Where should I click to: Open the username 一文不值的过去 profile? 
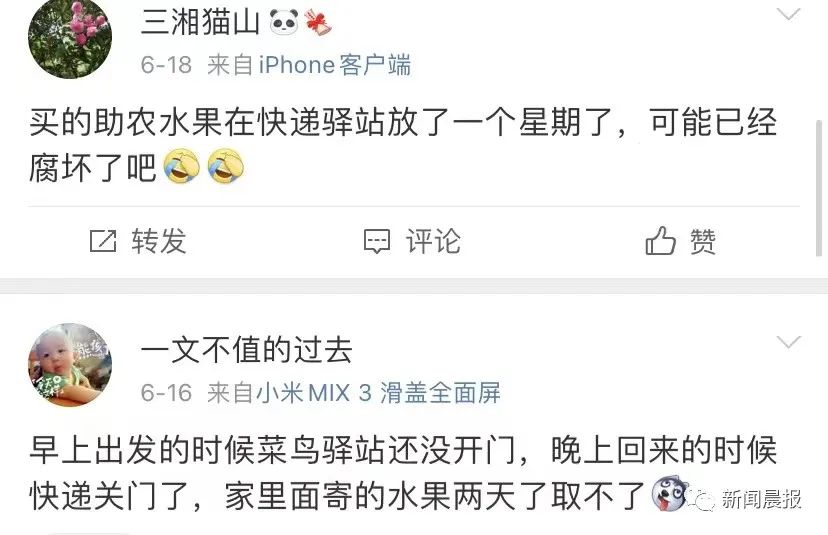click(x=247, y=350)
